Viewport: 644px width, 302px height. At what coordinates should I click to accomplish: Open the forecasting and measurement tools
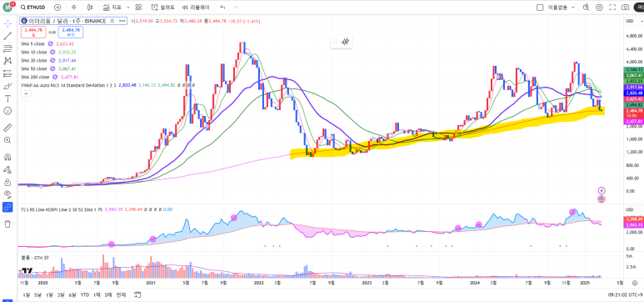tap(7, 73)
